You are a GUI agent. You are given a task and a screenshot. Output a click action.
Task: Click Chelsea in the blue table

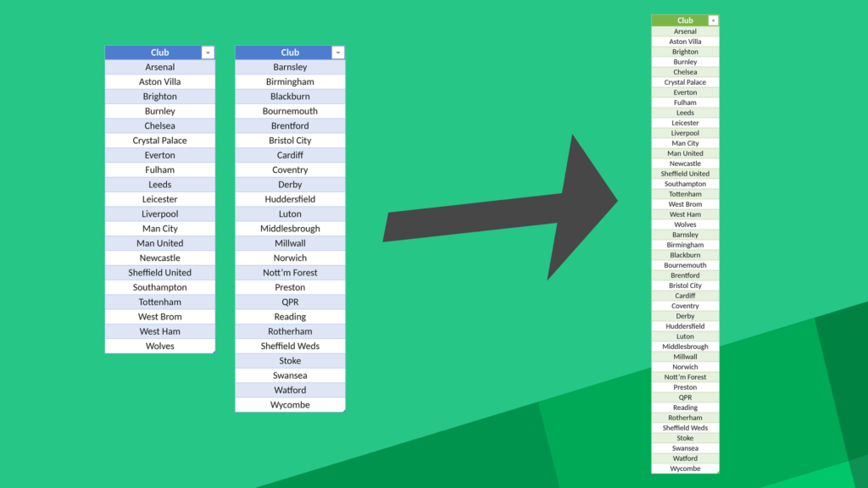tap(160, 125)
